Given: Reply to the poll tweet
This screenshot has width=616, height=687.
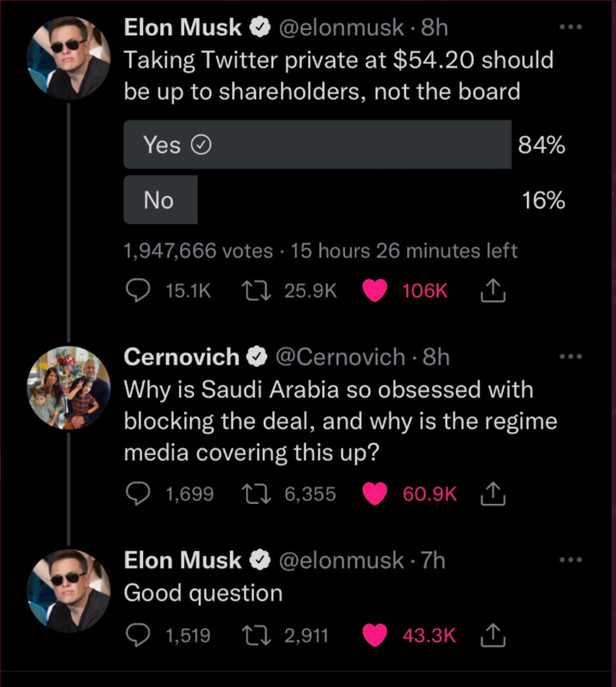Looking at the screenshot, I should point(139,291).
